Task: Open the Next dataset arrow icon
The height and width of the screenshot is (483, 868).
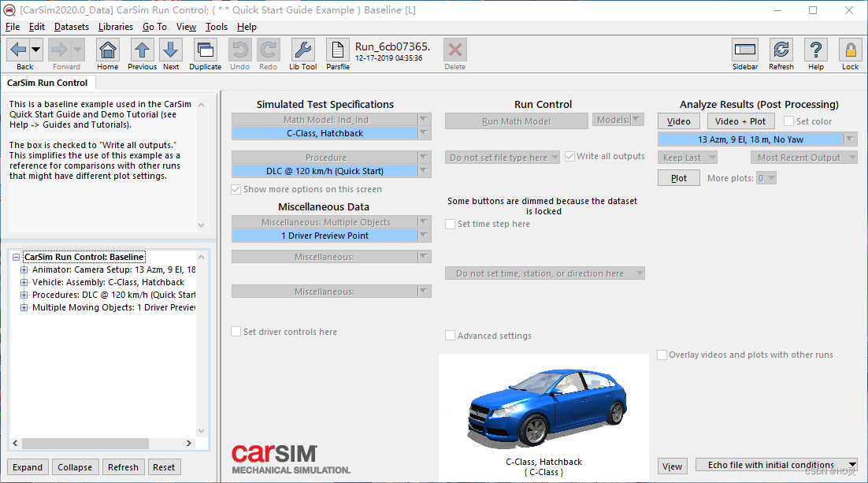Action: [171, 50]
